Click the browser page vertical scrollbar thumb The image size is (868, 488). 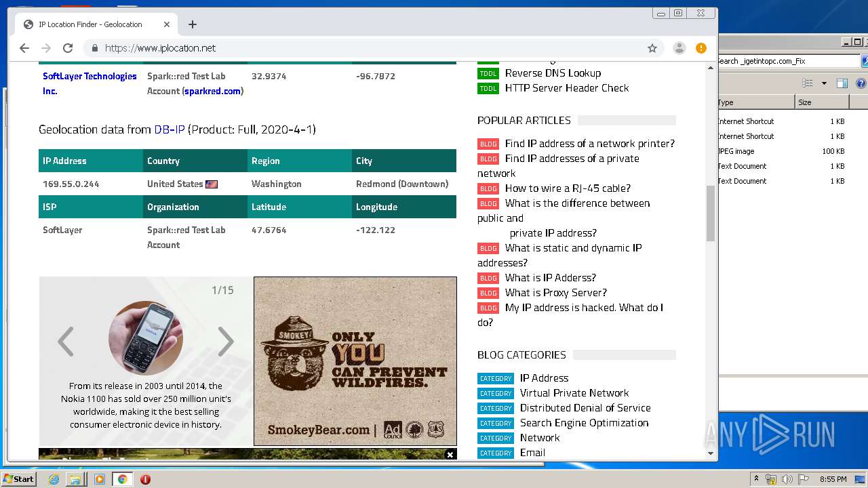(711, 213)
